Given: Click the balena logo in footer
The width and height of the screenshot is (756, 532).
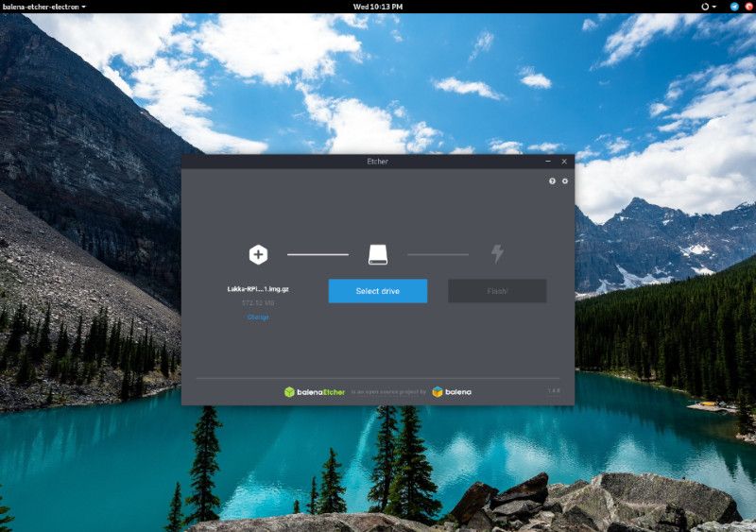Looking at the screenshot, I should [452, 391].
